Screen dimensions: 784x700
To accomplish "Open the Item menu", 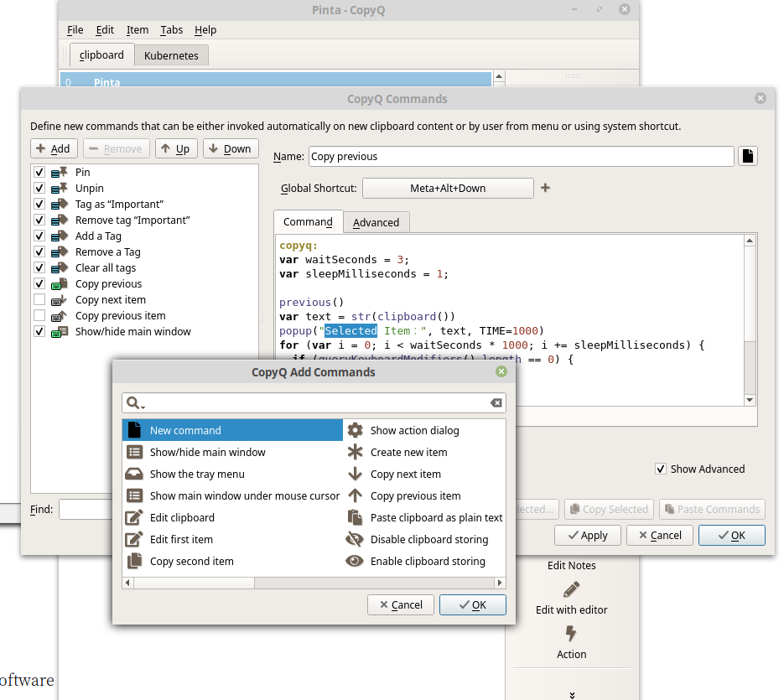I will point(137,30).
